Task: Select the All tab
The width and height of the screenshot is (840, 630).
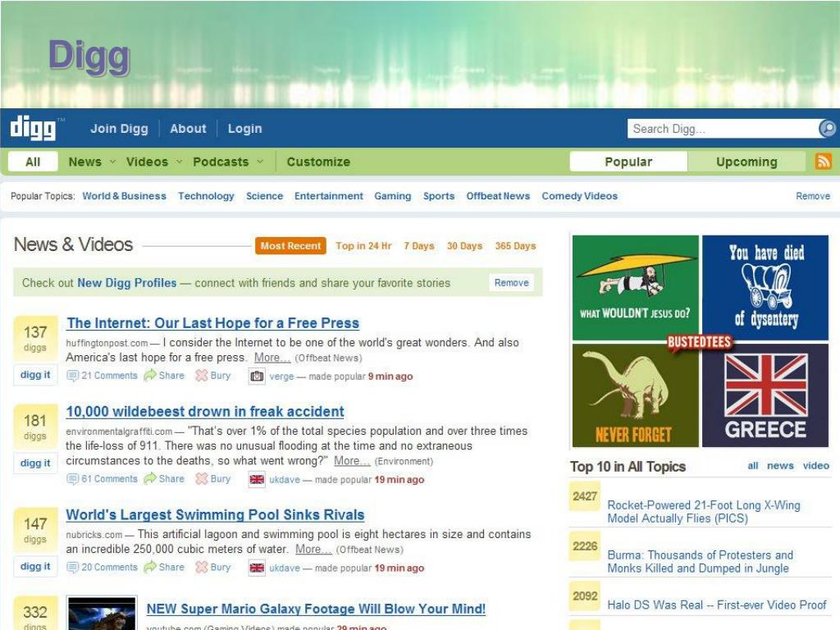Action: coord(33,162)
